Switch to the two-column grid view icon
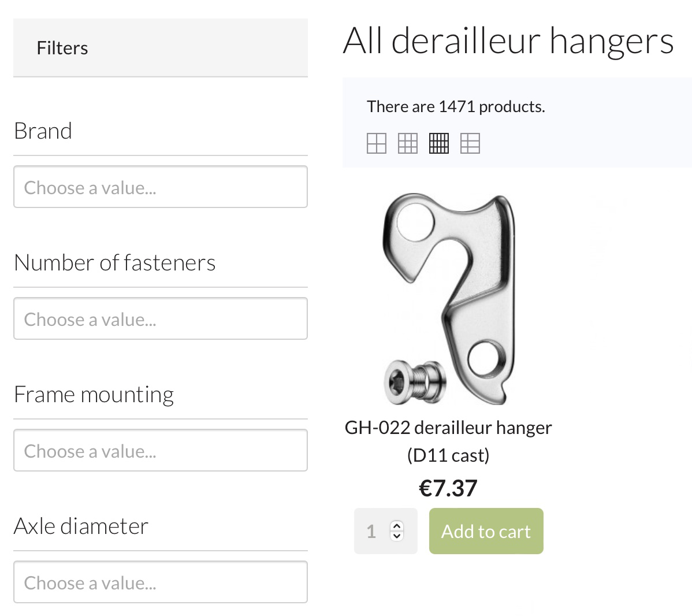 click(x=377, y=143)
